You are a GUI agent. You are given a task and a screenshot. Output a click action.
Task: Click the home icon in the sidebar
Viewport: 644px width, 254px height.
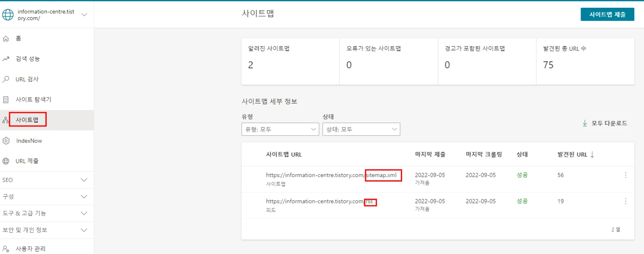coord(6,38)
